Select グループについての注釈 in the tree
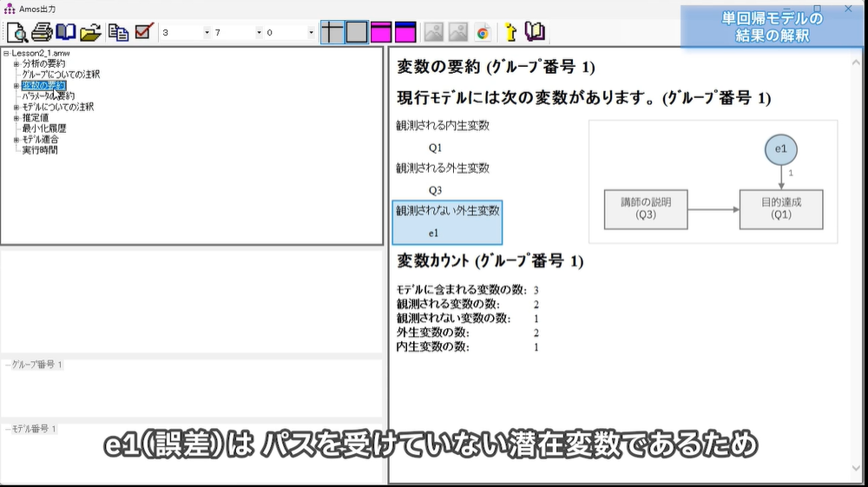The image size is (868, 487). tap(61, 75)
